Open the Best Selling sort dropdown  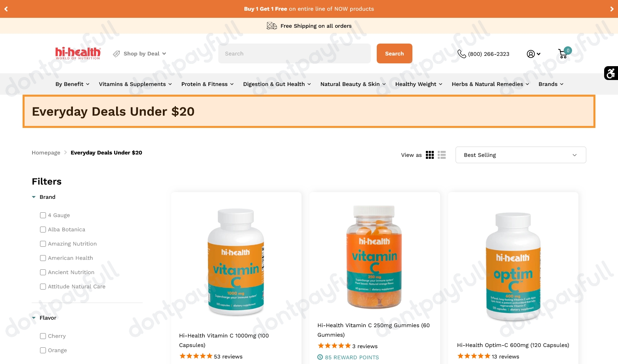521,155
